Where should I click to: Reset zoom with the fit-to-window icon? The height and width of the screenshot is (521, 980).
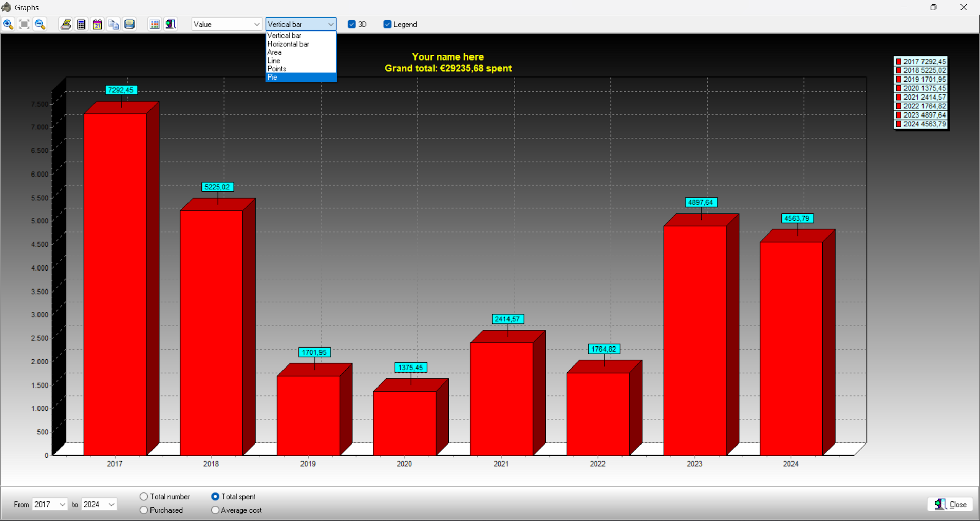pyautogui.click(x=24, y=24)
